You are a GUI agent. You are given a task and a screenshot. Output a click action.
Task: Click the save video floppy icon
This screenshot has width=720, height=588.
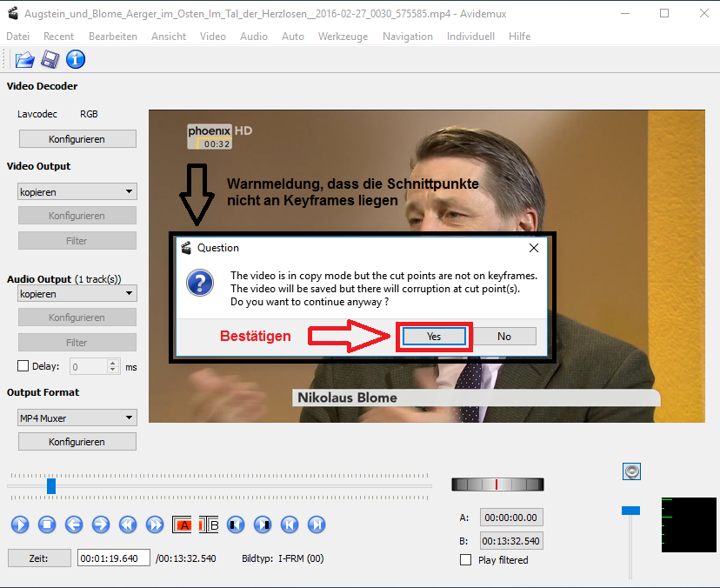tap(50, 60)
